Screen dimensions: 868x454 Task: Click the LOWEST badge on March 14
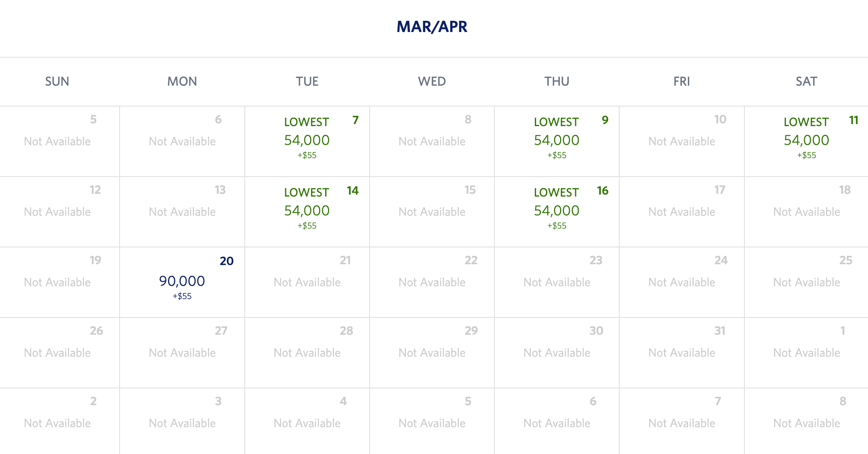(306, 192)
